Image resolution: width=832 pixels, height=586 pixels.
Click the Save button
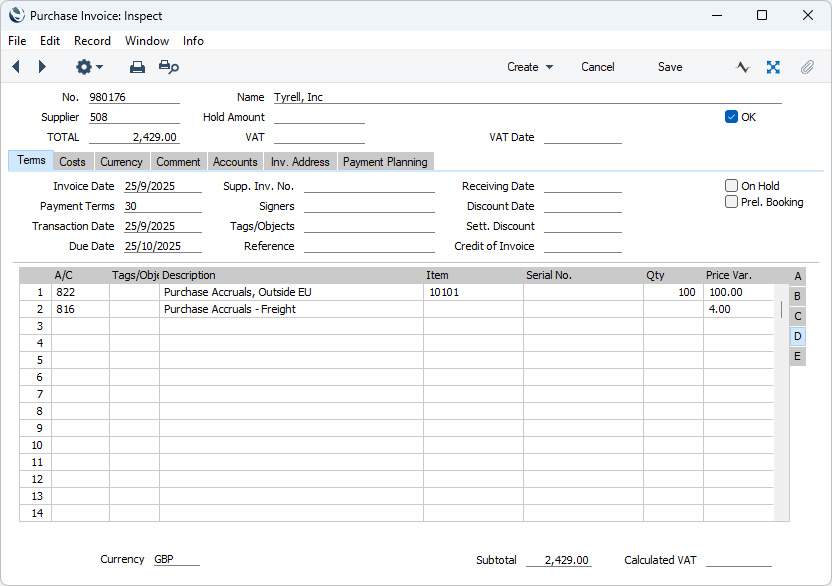tap(670, 67)
